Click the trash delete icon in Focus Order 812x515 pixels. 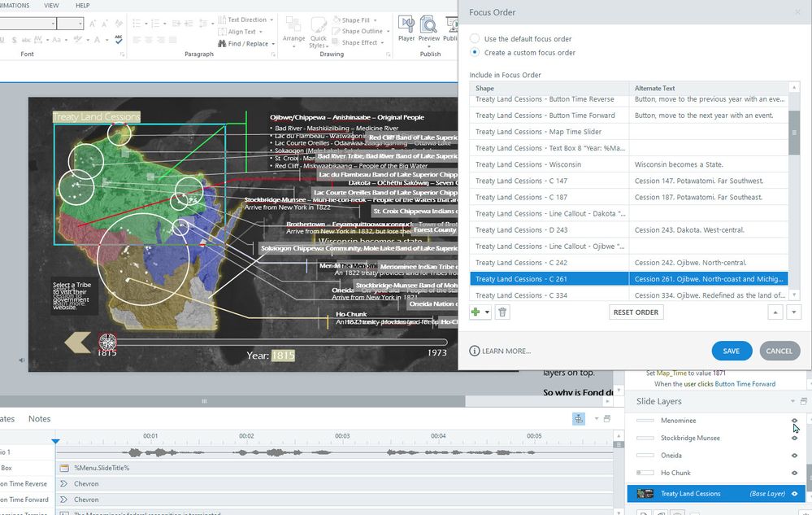pos(502,312)
